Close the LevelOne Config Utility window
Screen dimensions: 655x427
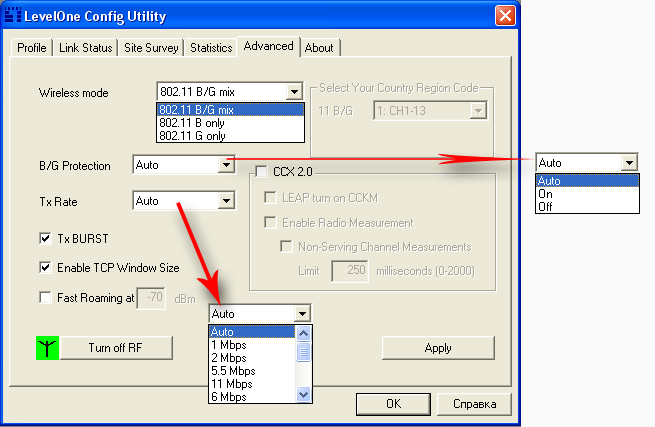(505, 16)
